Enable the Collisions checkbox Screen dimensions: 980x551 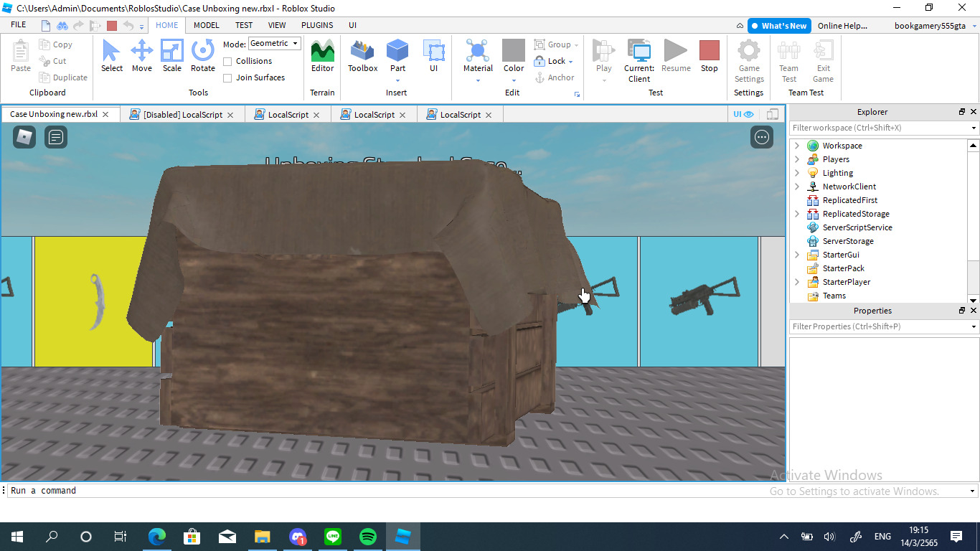tap(227, 61)
